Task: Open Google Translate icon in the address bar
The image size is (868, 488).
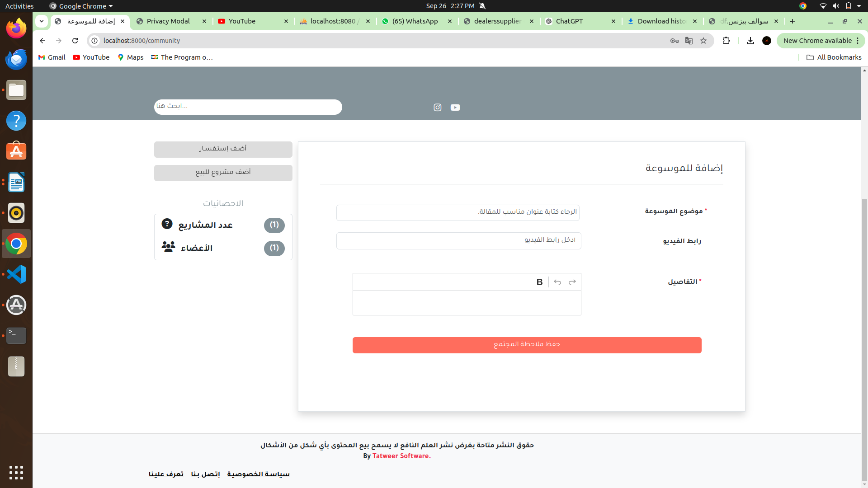Action: [x=689, y=41]
